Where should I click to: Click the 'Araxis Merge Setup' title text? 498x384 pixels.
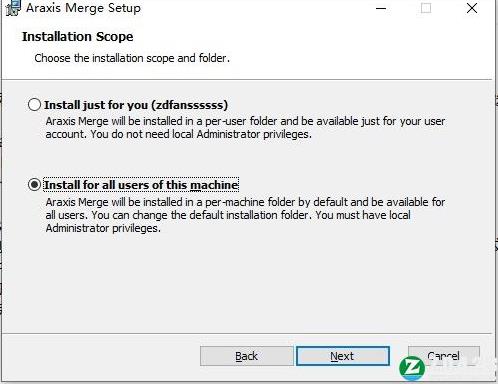point(83,8)
